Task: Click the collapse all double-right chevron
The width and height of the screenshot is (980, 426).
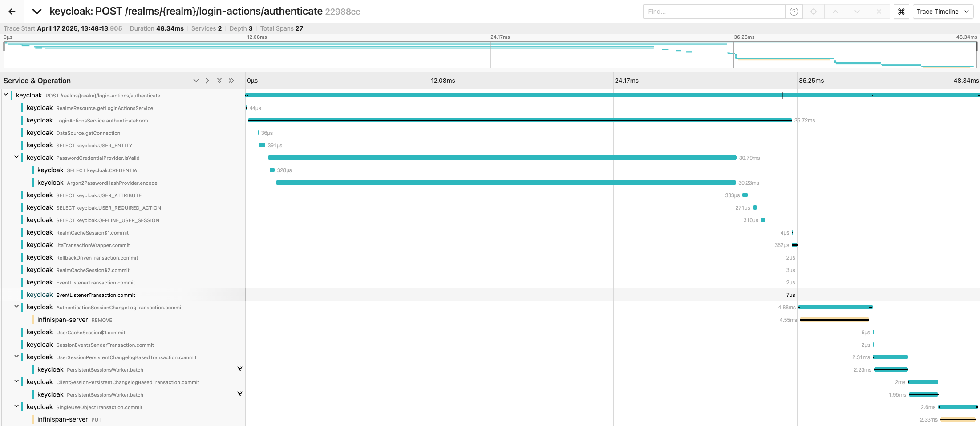Action: tap(231, 81)
